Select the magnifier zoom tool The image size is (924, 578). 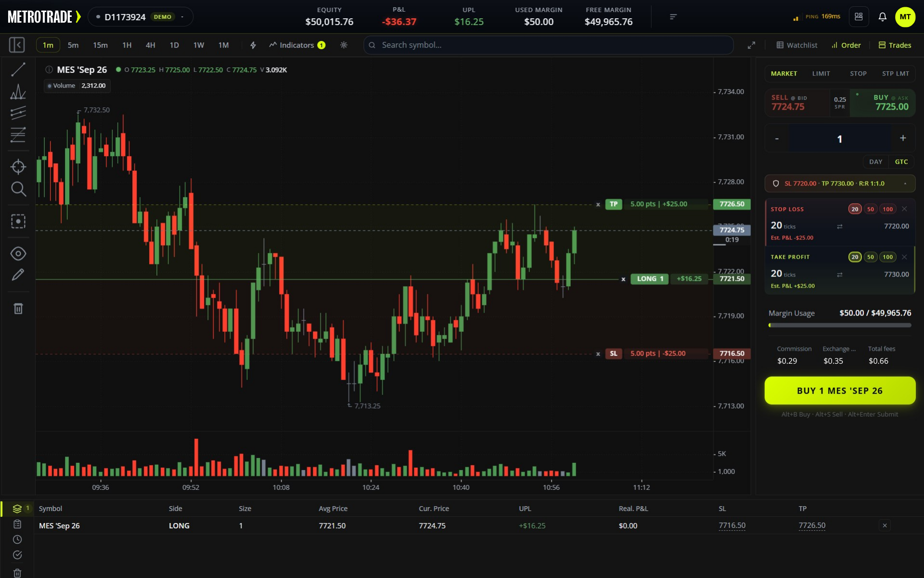[x=18, y=189]
